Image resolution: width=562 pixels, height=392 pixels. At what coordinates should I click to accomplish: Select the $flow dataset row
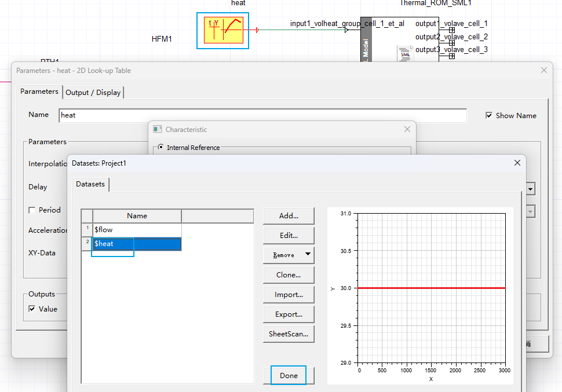pos(137,230)
